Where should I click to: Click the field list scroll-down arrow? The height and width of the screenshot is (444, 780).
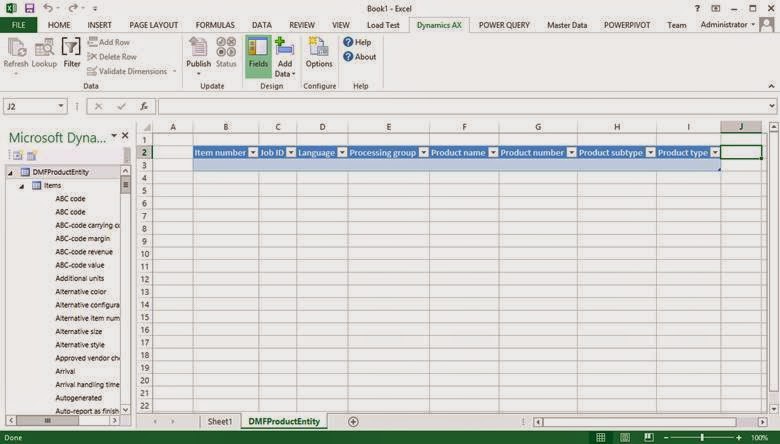click(125, 410)
